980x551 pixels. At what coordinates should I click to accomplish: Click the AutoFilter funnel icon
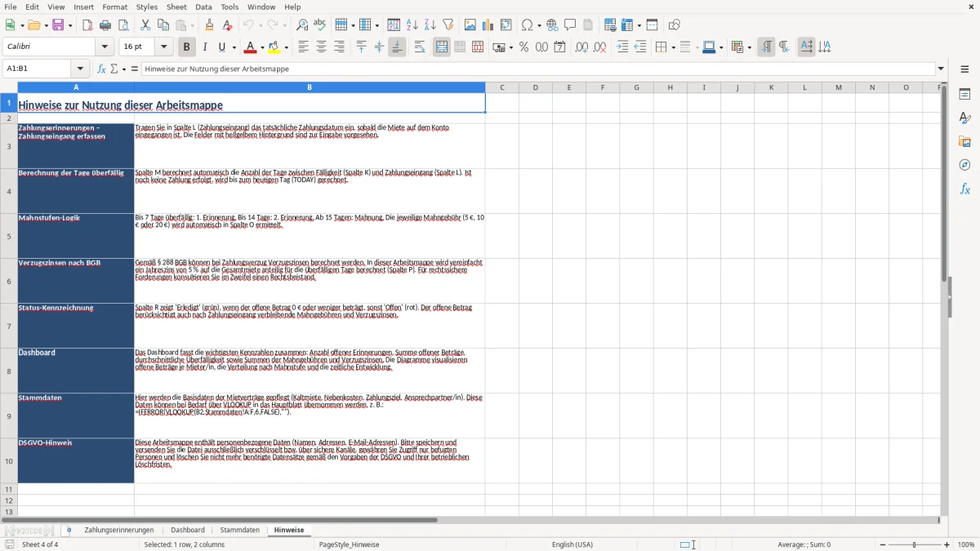448,25
